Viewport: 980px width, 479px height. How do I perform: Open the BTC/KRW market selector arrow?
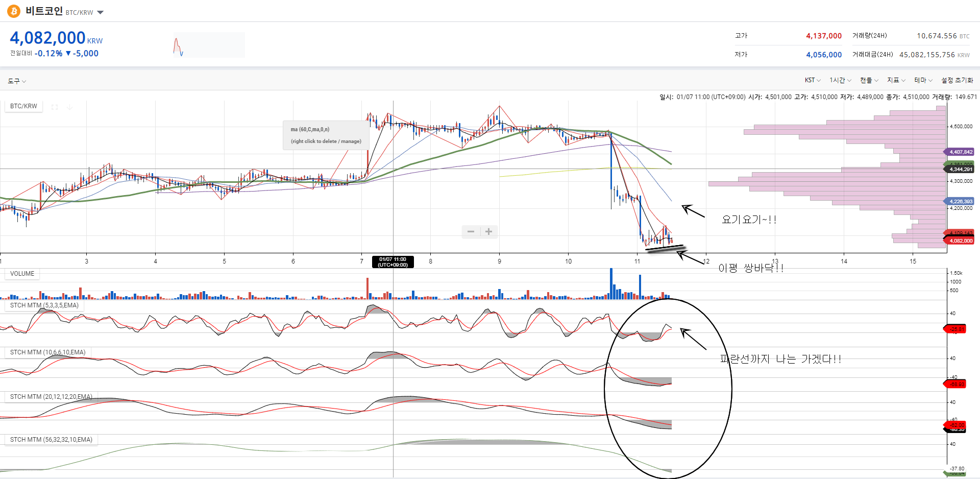[101, 12]
